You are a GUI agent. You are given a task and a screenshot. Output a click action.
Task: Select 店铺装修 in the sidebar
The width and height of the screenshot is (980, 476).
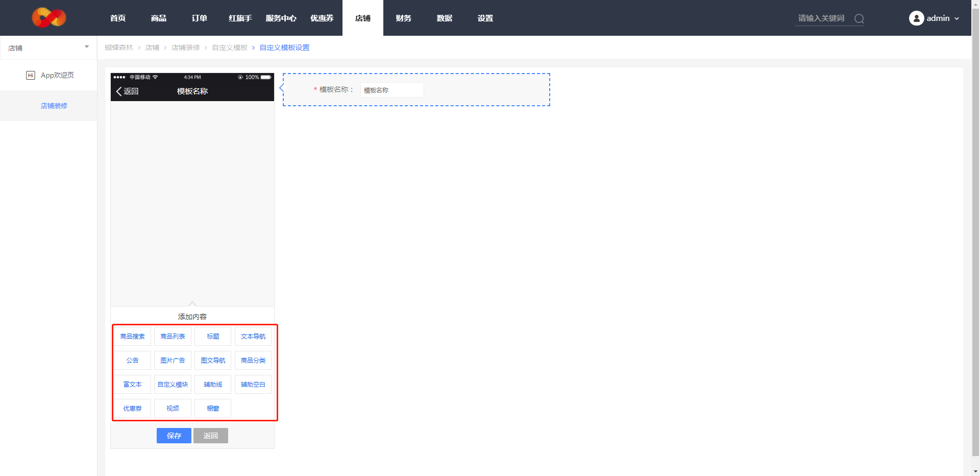[48, 106]
